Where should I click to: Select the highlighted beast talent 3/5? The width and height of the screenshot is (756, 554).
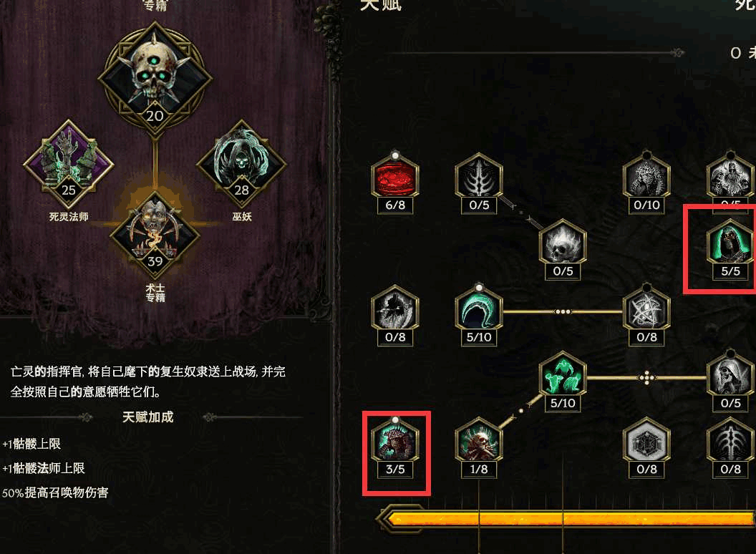(395, 442)
